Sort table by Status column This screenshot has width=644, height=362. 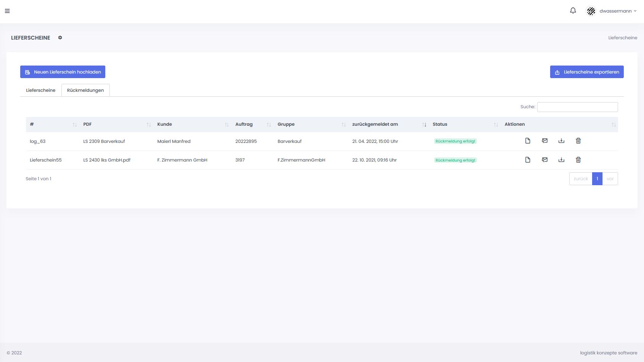465,125
